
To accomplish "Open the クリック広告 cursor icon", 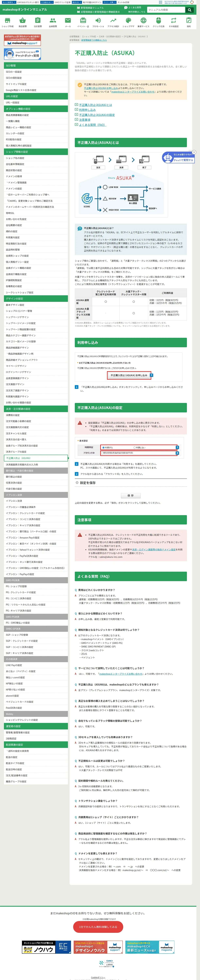I will point(158,22).
